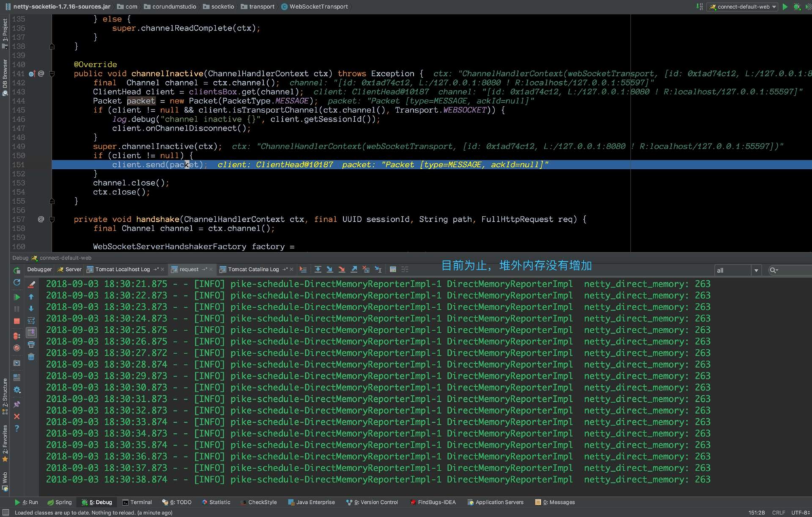
Task: Open Evaluate Expression calculator icon
Action: tap(393, 269)
